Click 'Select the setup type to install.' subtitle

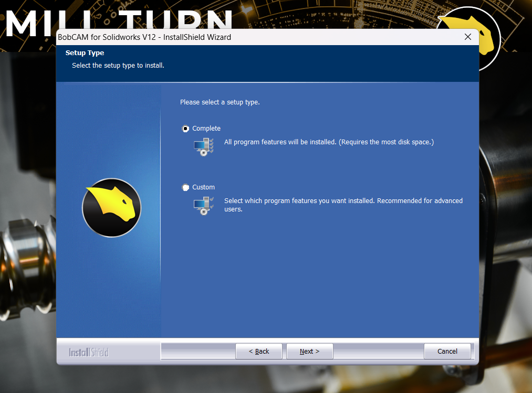118,66
